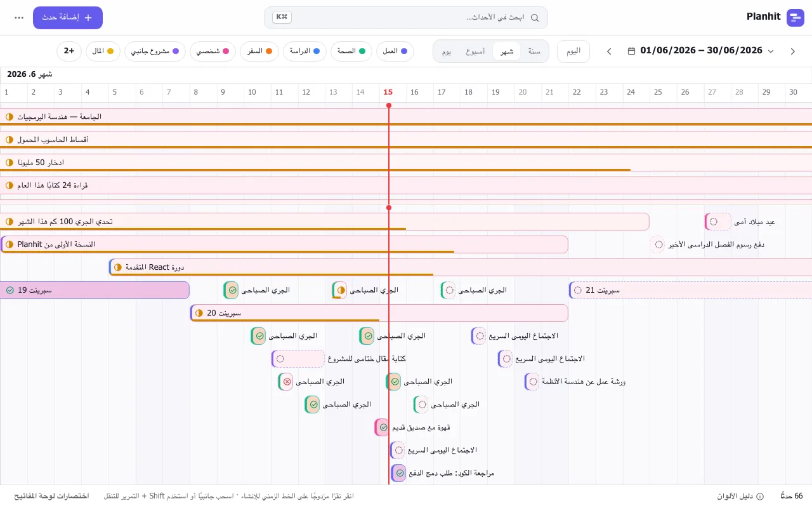812x508 pixels.
Task: Toggle the المال category filter
Action: 103,51
